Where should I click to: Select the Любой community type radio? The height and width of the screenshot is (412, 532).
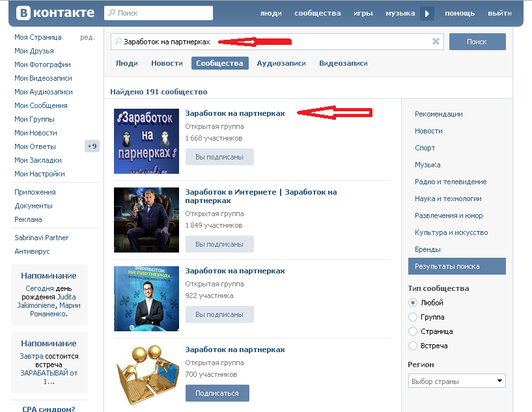click(413, 303)
